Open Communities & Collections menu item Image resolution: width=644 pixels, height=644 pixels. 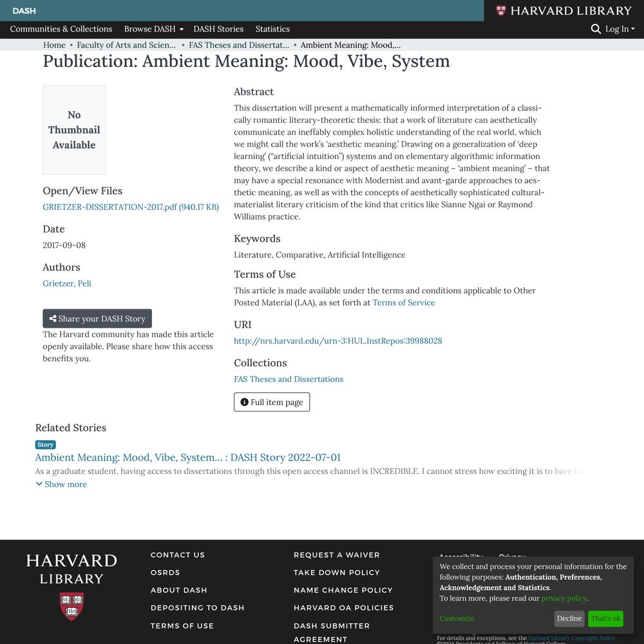click(61, 29)
